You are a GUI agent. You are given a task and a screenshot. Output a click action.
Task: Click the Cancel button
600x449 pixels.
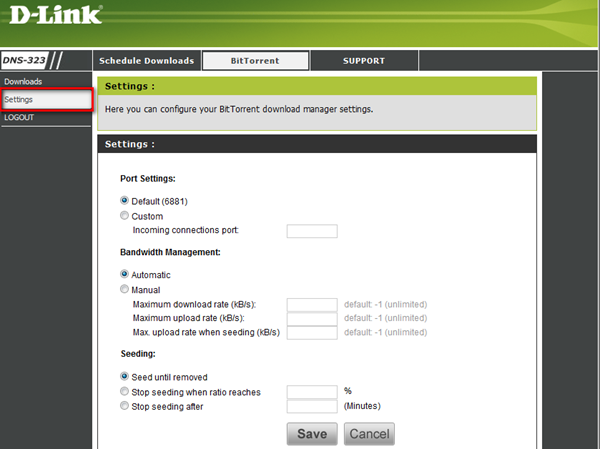pyautogui.click(x=369, y=434)
